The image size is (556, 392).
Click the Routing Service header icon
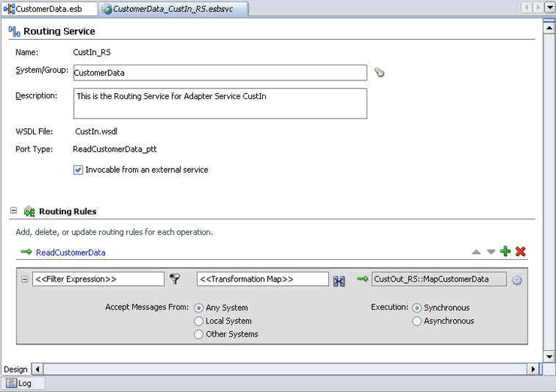click(14, 32)
